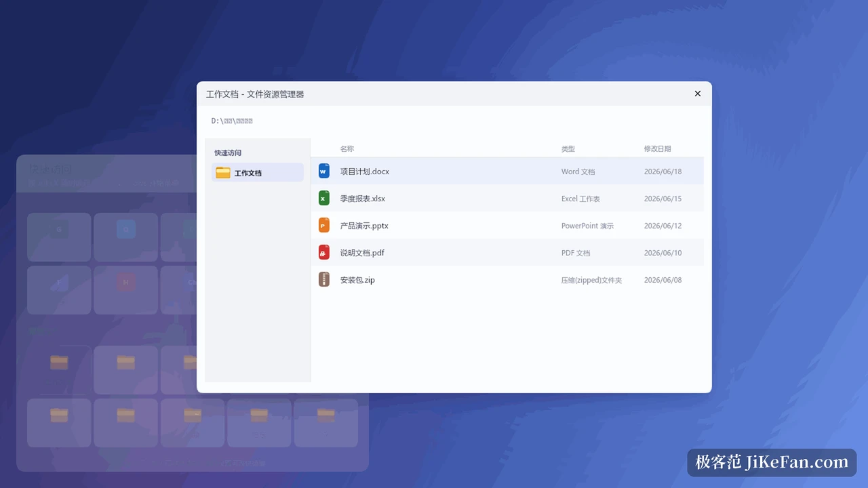The width and height of the screenshot is (868, 488).
Task: Click the date 2026/06/10
Action: pos(663,253)
